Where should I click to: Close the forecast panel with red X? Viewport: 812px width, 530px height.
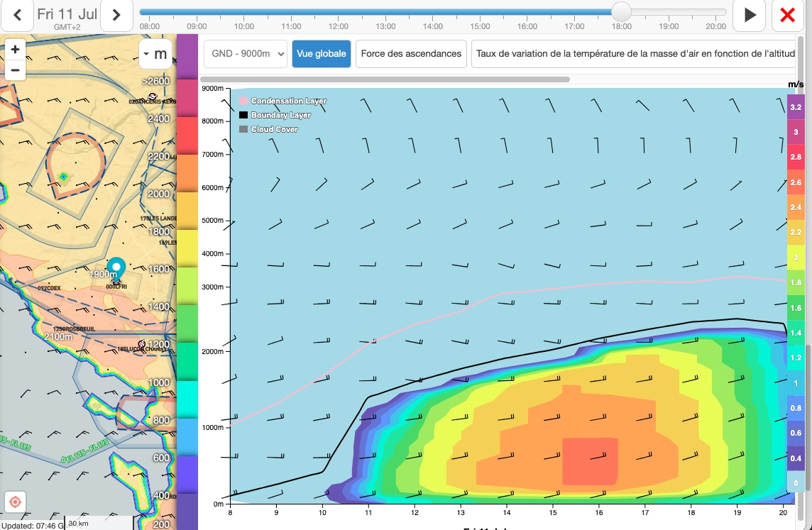(x=787, y=15)
